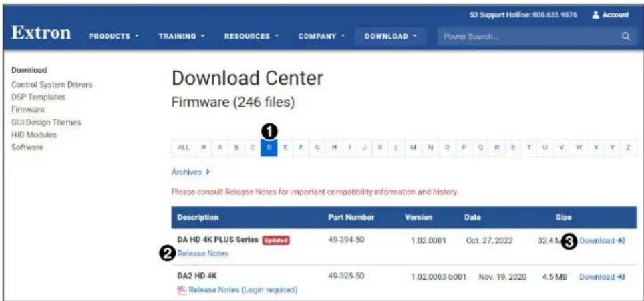Viewport: 644px width, 301px height.
Task: Open the PRODUCTS dropdown menu
Action: point(114,37)
